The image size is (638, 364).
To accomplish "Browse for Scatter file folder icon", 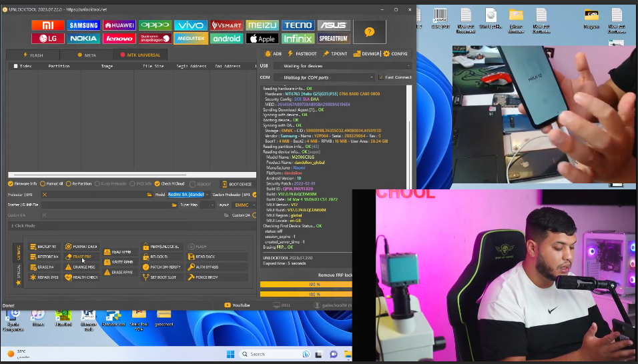I will 175,205.
